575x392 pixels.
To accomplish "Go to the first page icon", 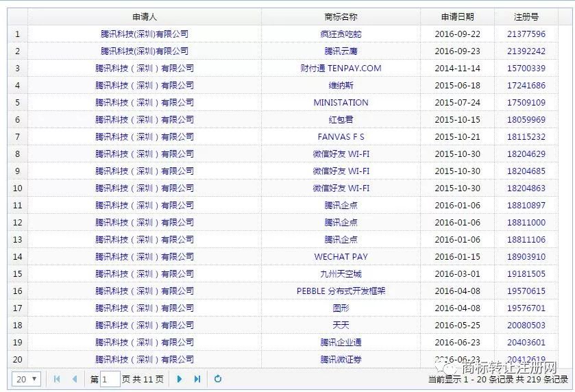I will click(x=57, y=379).
